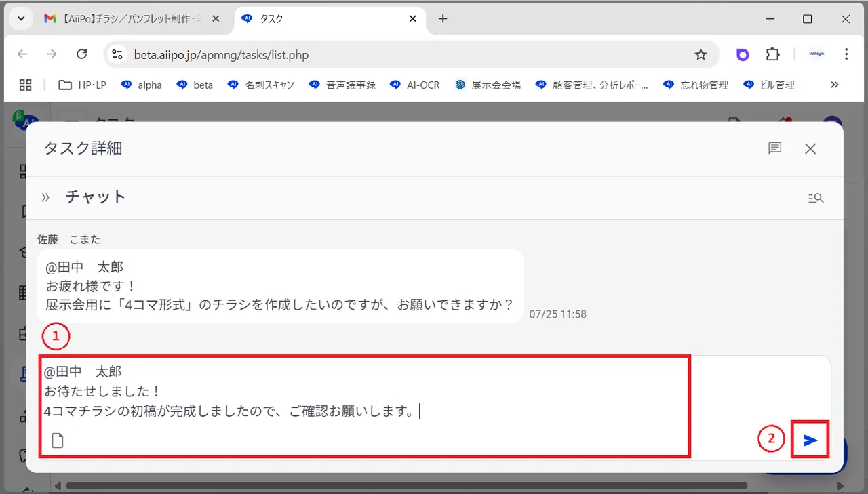Select the タスク browser tab
This screenshot has width=868, height=494.
click(x=331, y=19)
